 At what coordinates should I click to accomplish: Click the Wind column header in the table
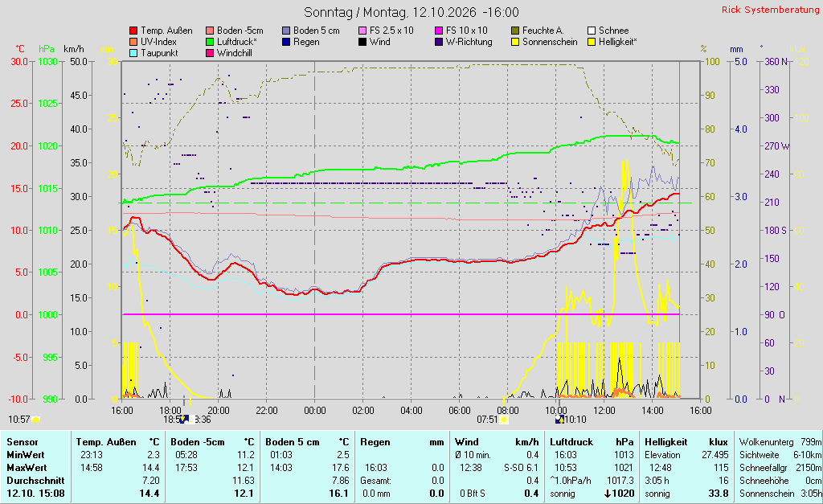(x=467, y=442)
